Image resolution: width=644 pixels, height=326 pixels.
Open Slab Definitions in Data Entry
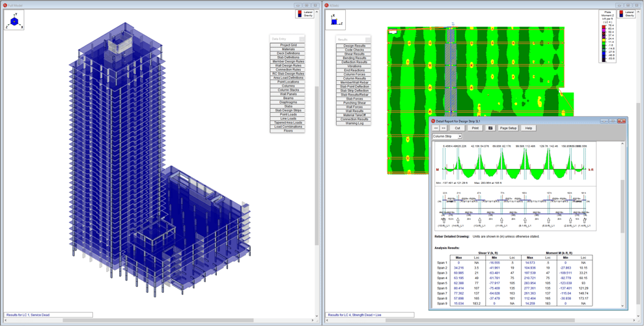click(288, 57)
